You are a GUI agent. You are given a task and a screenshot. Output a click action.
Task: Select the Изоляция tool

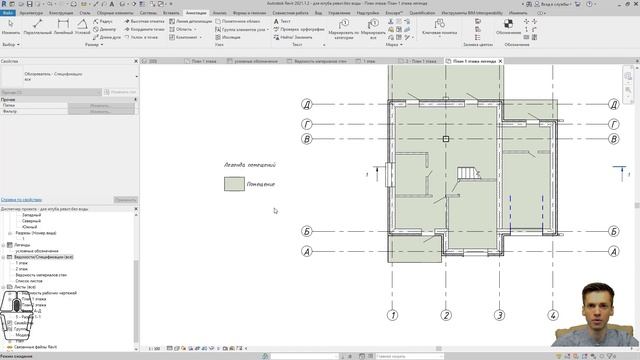pos(228,37)
